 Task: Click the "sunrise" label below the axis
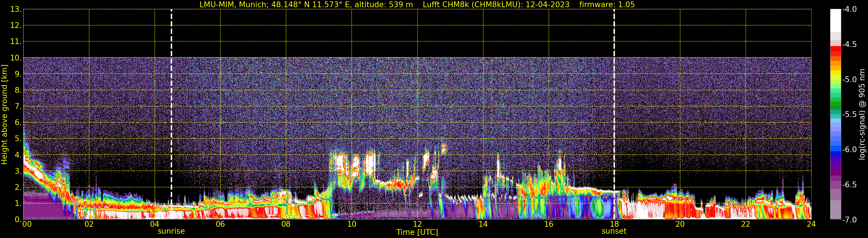[171, 231]
